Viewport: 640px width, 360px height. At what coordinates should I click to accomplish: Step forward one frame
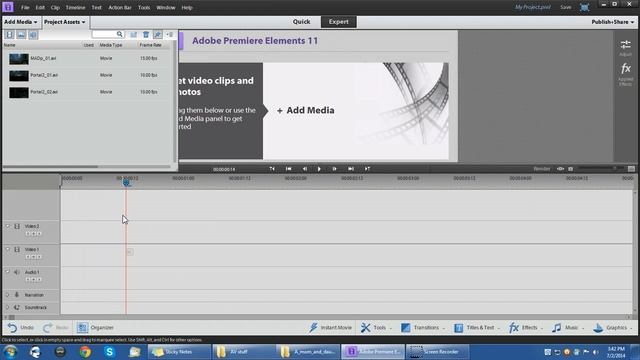click(x=334, y=169)
